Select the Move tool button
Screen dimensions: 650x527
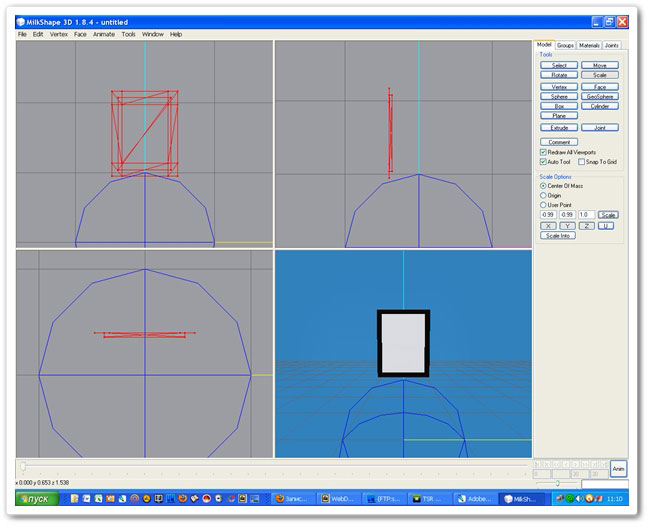(599, 65)
